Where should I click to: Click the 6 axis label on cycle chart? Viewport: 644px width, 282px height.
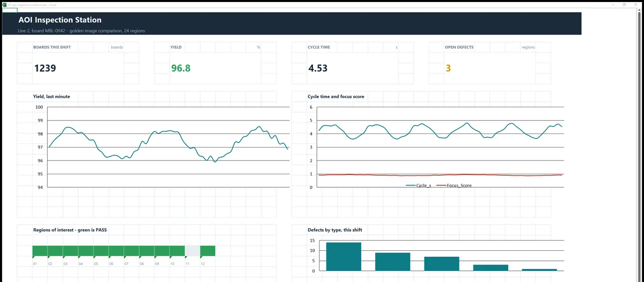[x=311, y=107]
